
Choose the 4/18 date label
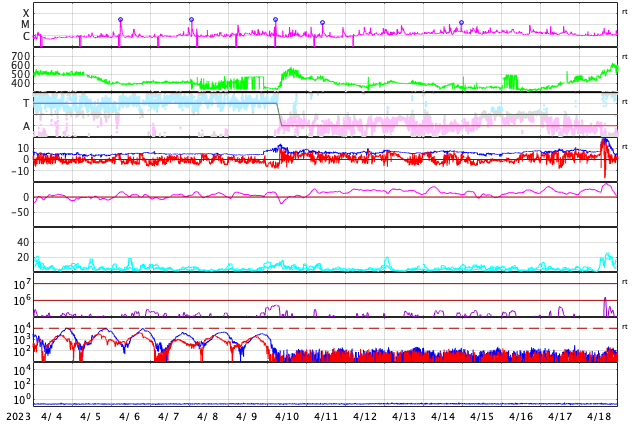[599, 416]
